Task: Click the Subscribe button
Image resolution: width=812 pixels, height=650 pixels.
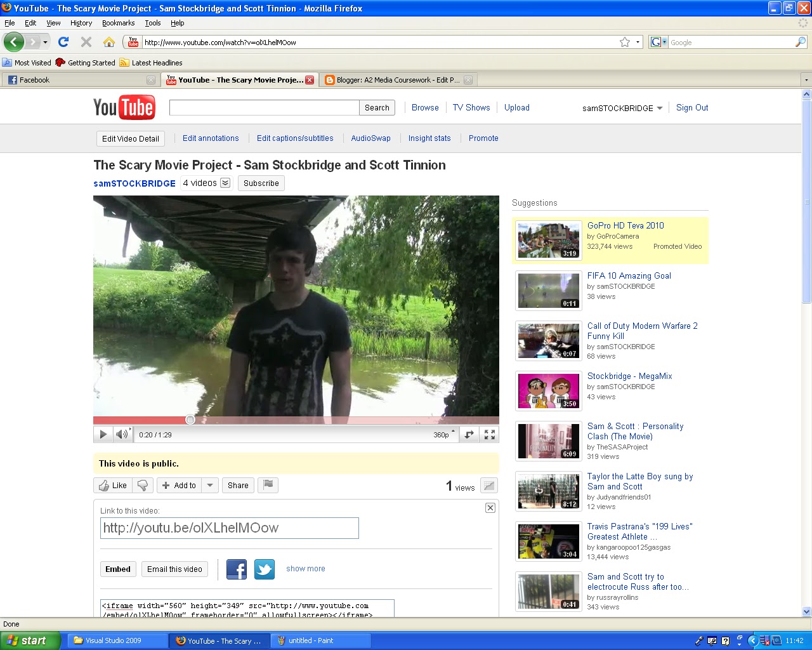Action: pos(261,183)
